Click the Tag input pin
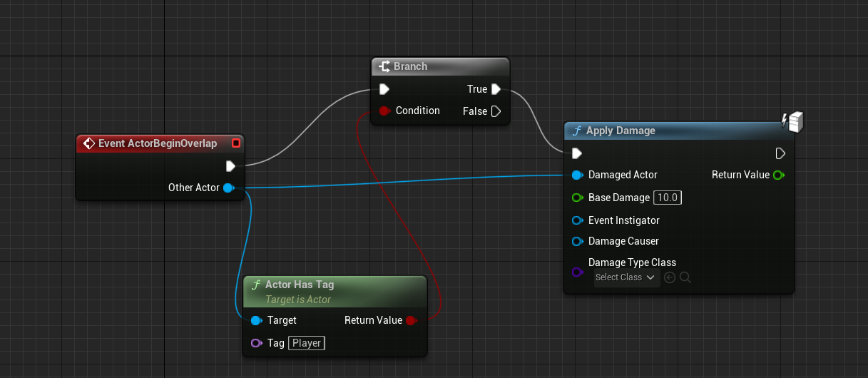Screen dimensions: 868x378 coord(256,343)
